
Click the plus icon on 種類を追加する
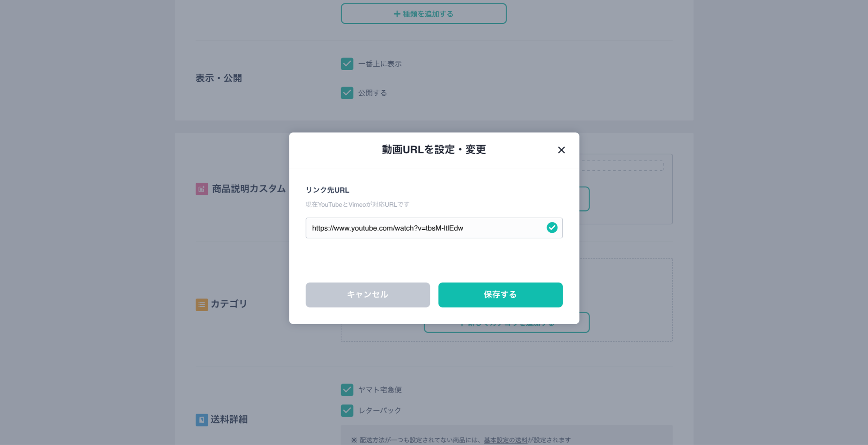pos(397,14)
